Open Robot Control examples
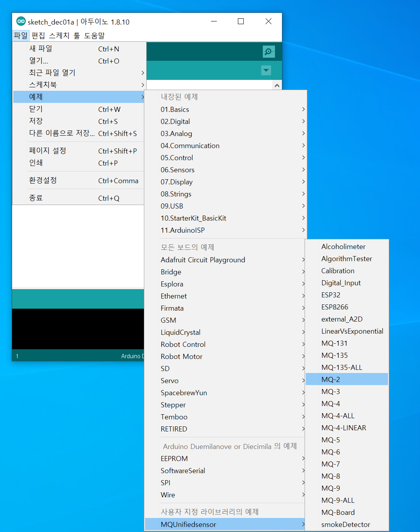The image size is (420, 532). pos(225,345)
